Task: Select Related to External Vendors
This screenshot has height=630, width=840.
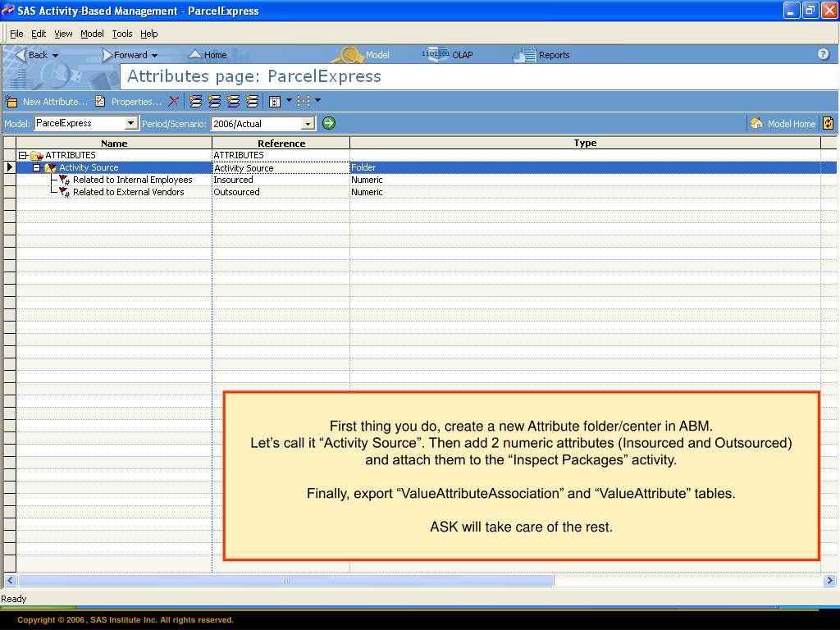Action: pos(129,192)
